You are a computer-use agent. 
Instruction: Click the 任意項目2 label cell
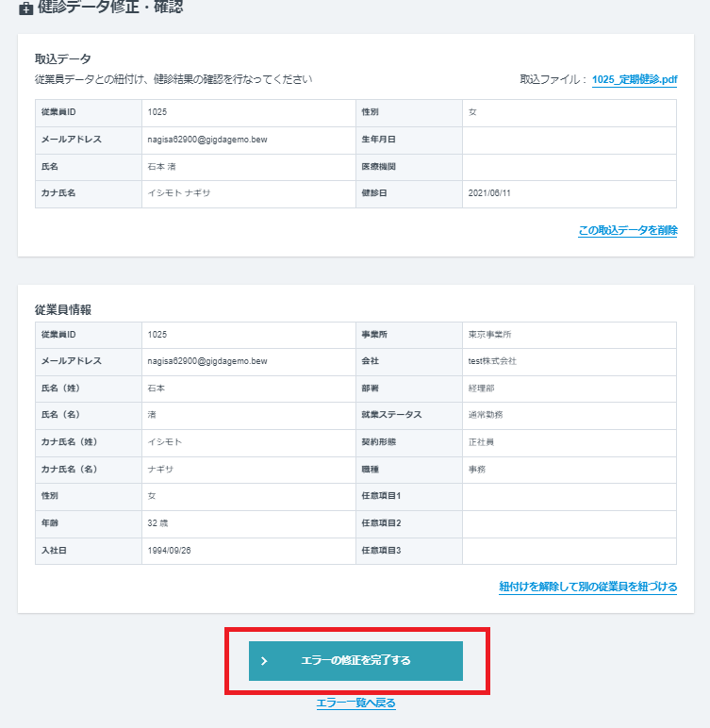tap(409, 523)
